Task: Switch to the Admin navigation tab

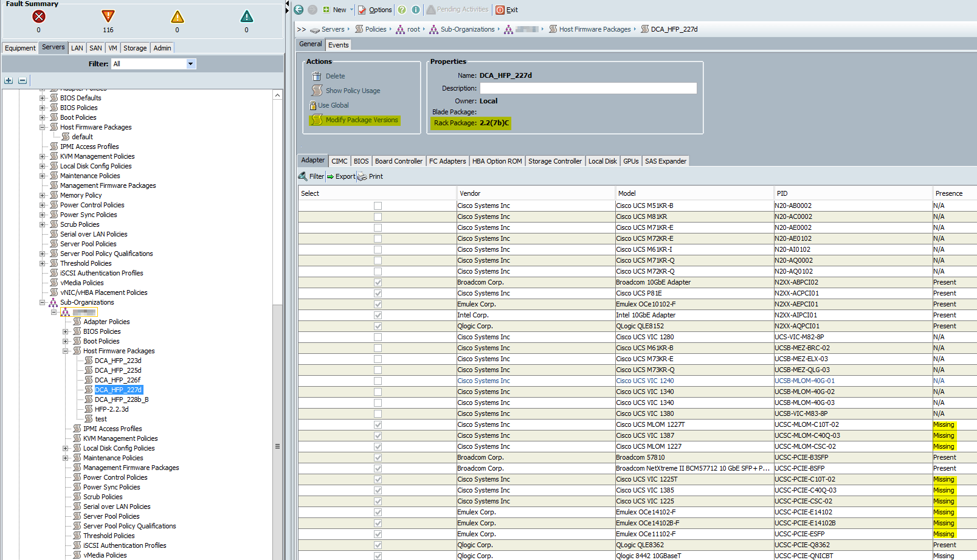Action: 162,48
